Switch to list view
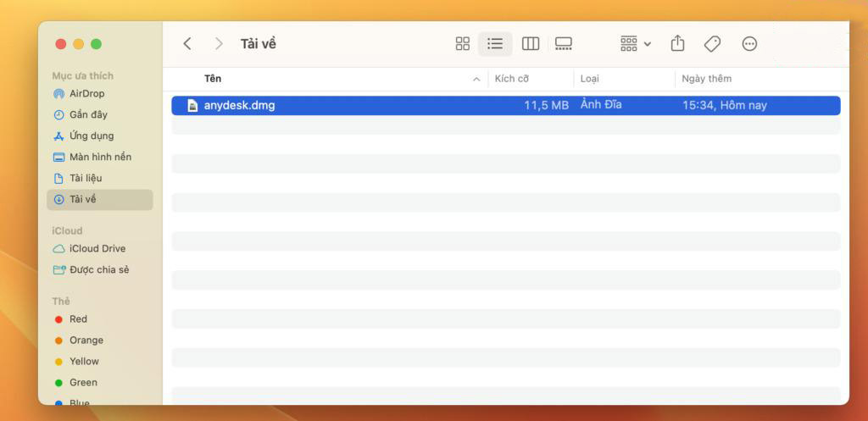Viewport: 868px width, 421px height. pos(495,44)
